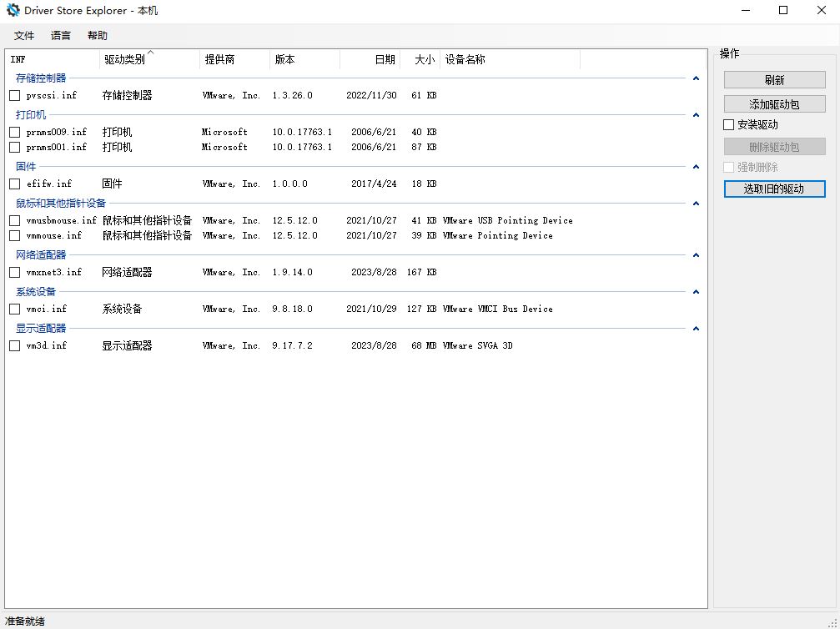Check the pvscsi.inf driver checkbox

(15, 96)
